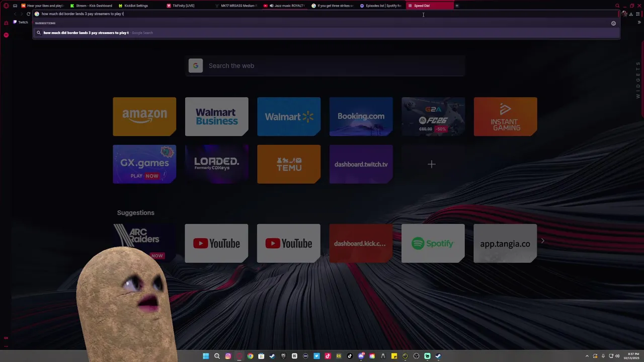Open the Spotify suggestion tile
644x362 pixels.
click(433, 243)
